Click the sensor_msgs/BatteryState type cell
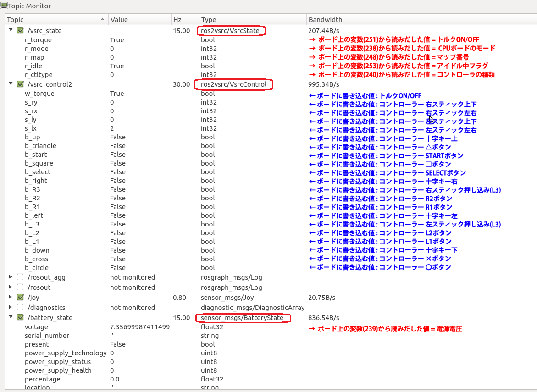Image resolution: width=537 pixels, height=392 pixels. coord(242,318)
